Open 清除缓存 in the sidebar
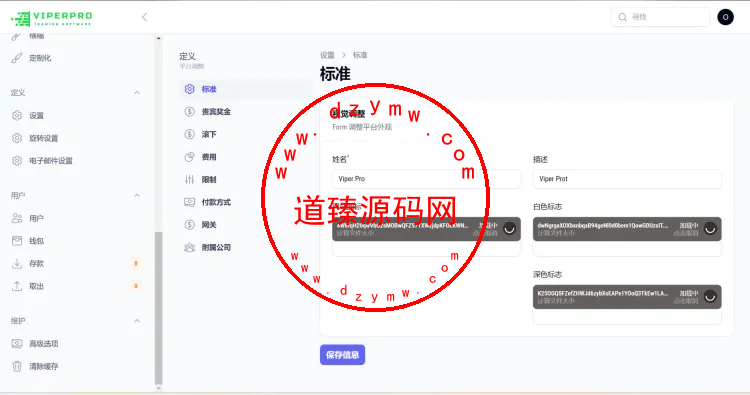This screenshot has height=395, width=750. point(44,366)
